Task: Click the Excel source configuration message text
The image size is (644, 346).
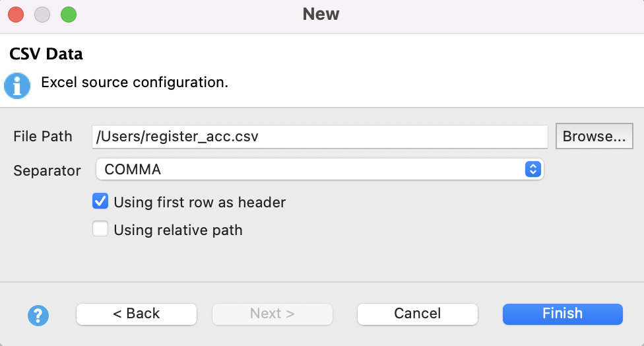Action: pos(135,83)
